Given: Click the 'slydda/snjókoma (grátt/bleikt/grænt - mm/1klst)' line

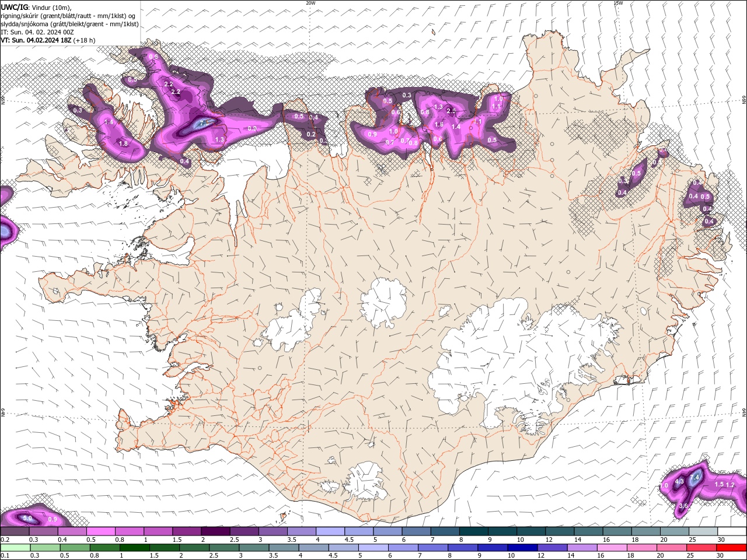Looking at the screenshot, I should [69, 24].
